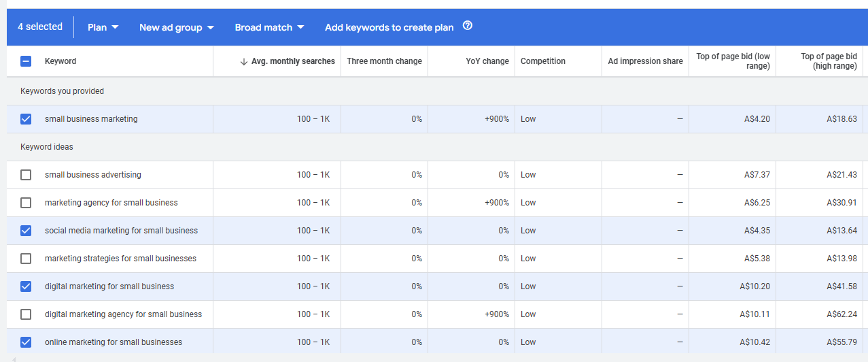Check small business advertising keyword

[26, 175]
